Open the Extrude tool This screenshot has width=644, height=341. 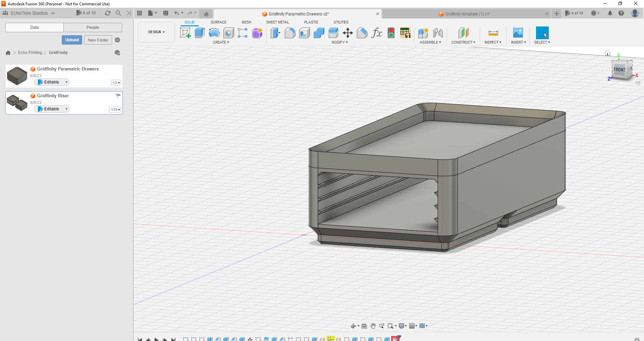coord(200,33)
